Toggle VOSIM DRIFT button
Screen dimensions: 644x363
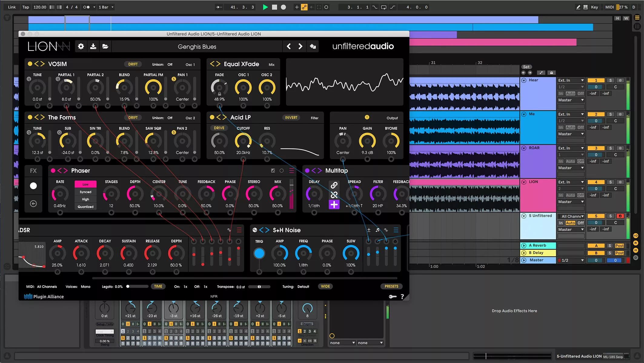point(133,64)
